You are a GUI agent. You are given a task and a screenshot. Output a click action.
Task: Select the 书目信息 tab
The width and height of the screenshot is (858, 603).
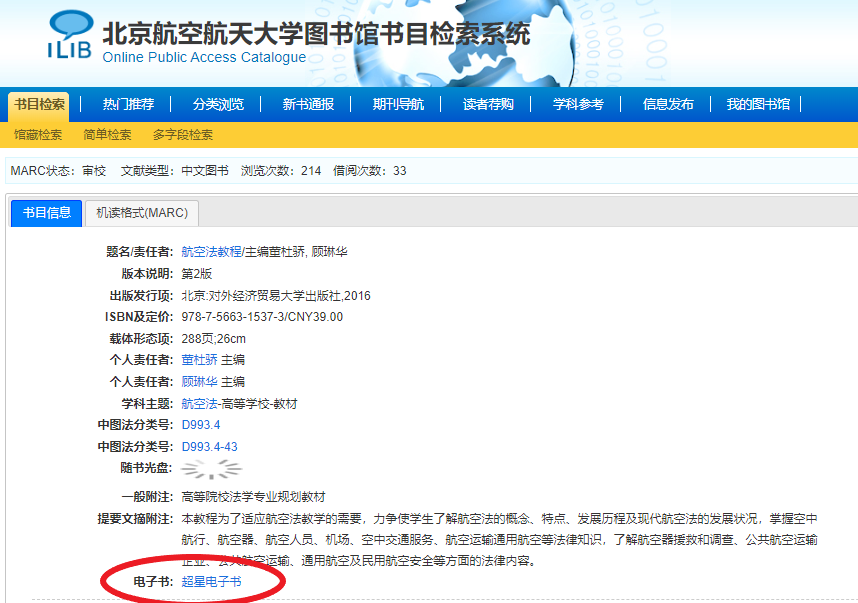pyautogui.click(x=47, y=213)
